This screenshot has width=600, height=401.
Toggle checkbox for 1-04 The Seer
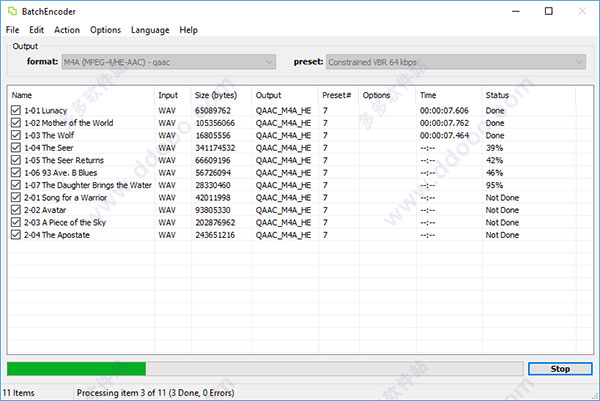click(16, 148)
